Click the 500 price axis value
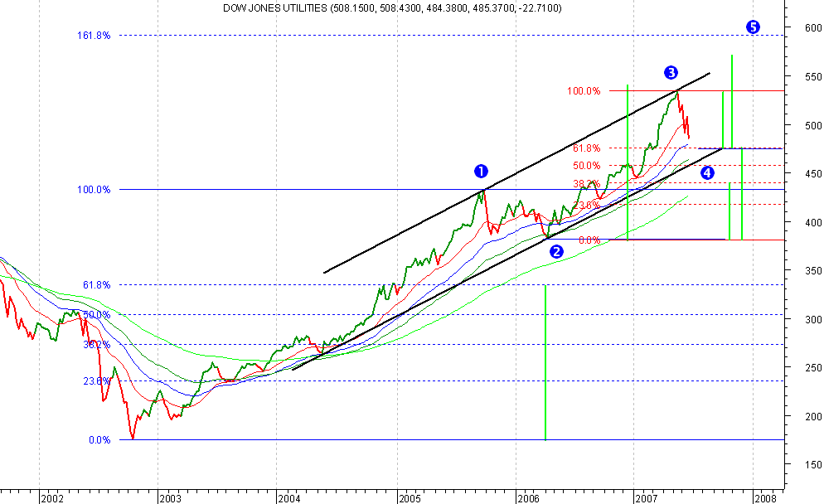 click(813, 125)
